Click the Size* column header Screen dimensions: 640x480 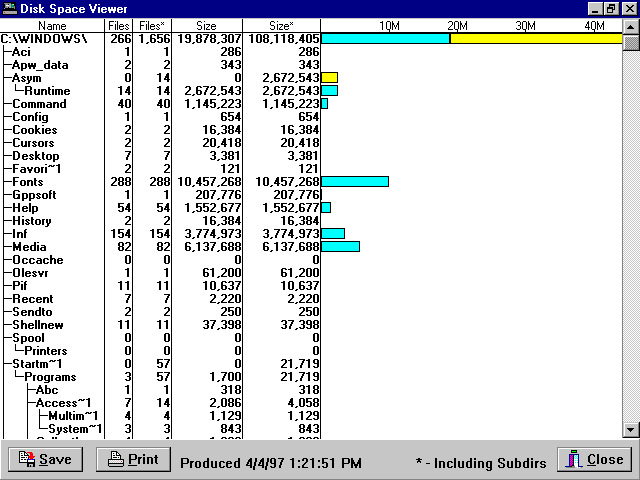[281, 25]
